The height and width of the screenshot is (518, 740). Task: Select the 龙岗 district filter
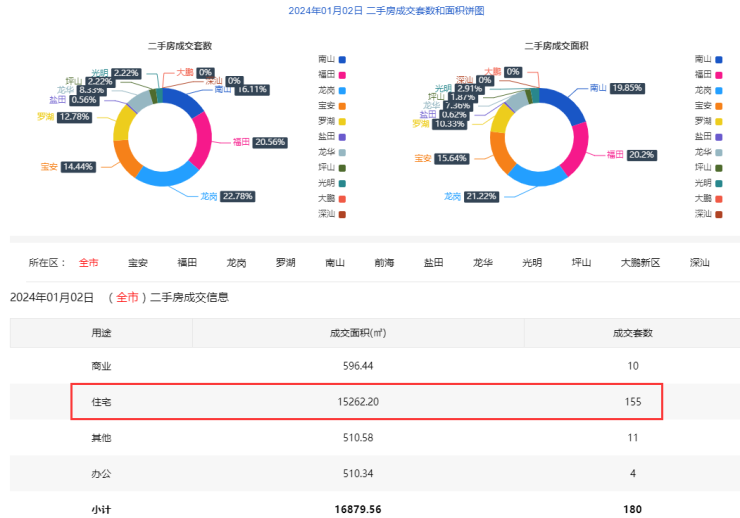point(236,263)
